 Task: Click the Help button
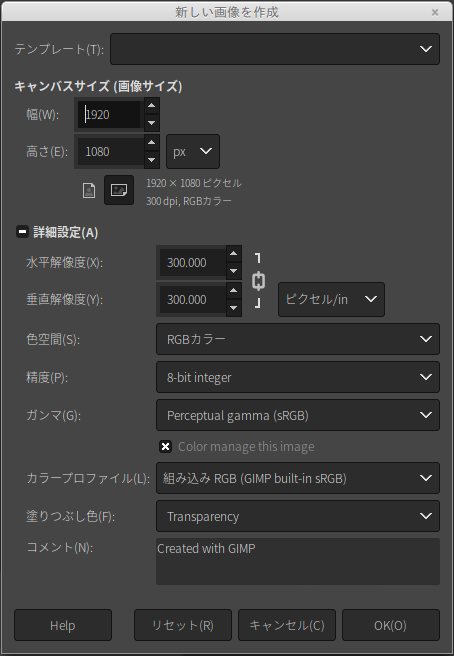tap(63, 625)
